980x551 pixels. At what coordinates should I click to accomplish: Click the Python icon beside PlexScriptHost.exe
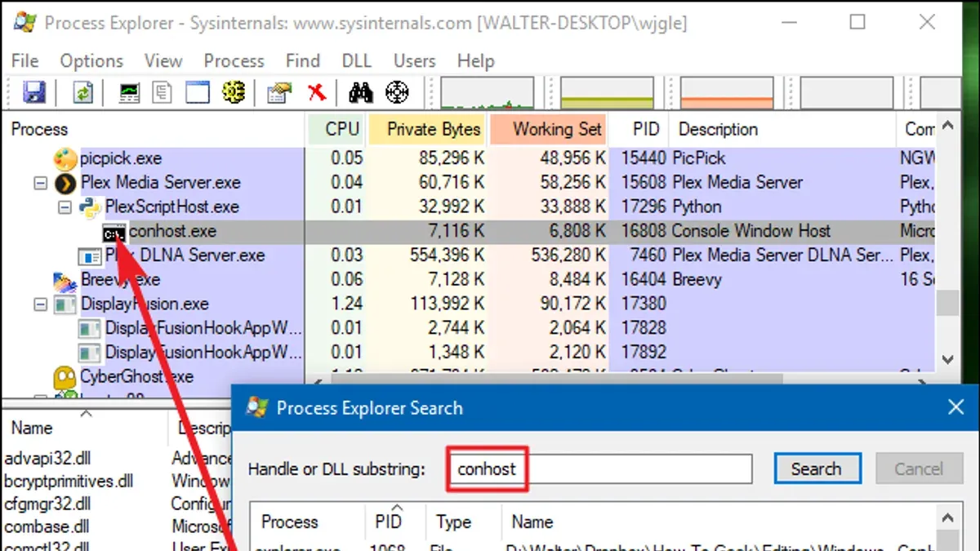point(90,207)
